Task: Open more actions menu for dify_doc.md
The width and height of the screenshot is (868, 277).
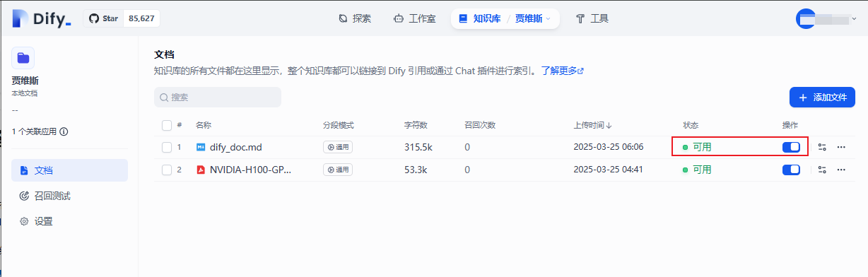Action: 841,147
